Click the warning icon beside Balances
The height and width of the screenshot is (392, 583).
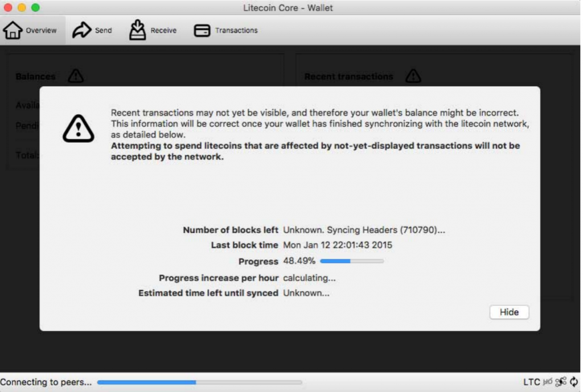coord(76,76)
